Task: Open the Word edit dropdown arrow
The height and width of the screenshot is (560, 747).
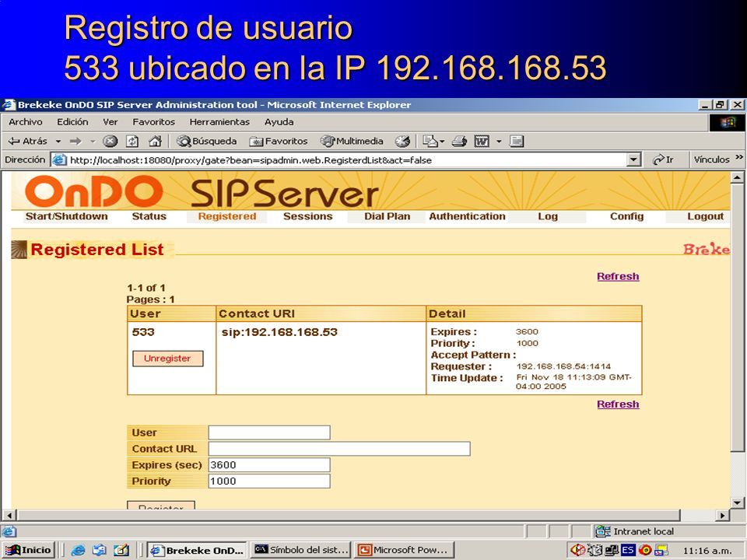Action: 499,141
